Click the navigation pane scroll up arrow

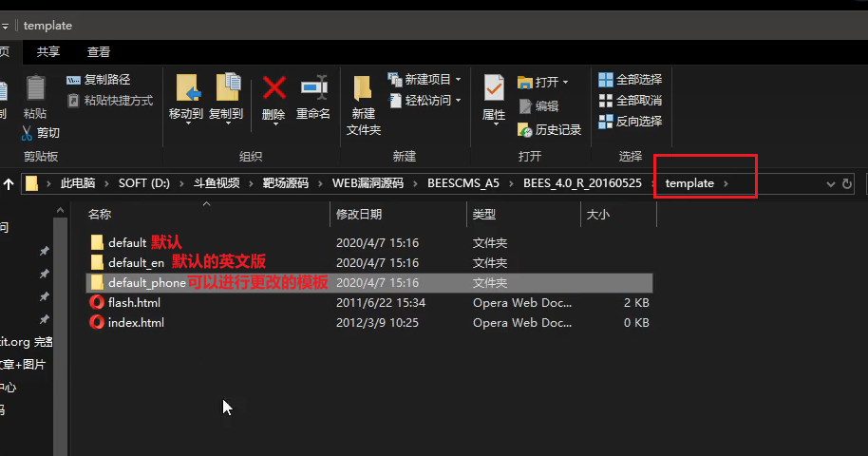point(61,211)
